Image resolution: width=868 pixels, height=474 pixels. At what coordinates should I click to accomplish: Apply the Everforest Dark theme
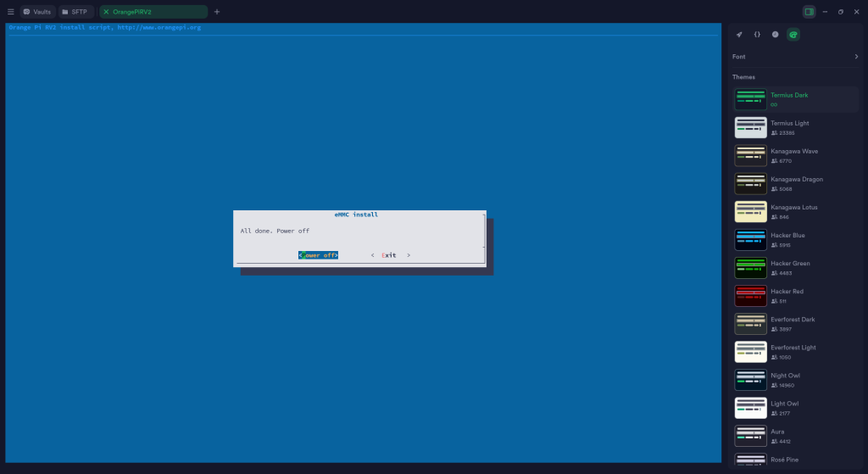coord(750,324)
